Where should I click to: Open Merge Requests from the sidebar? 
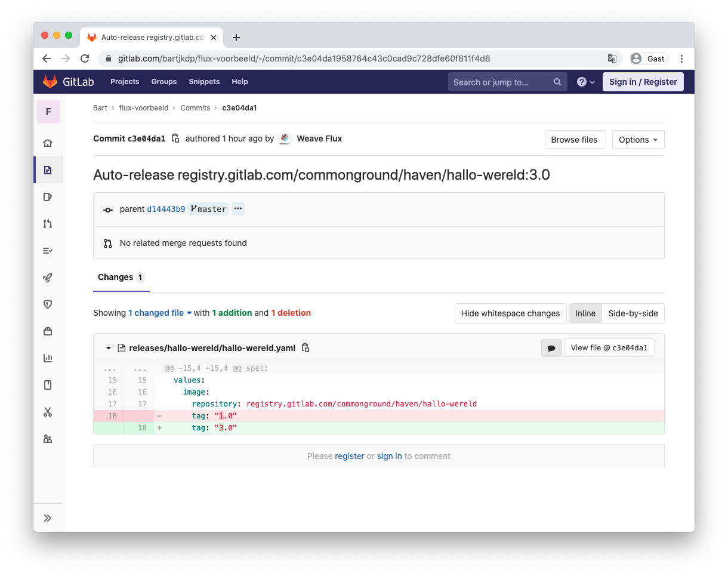click(x=48, y=223)
